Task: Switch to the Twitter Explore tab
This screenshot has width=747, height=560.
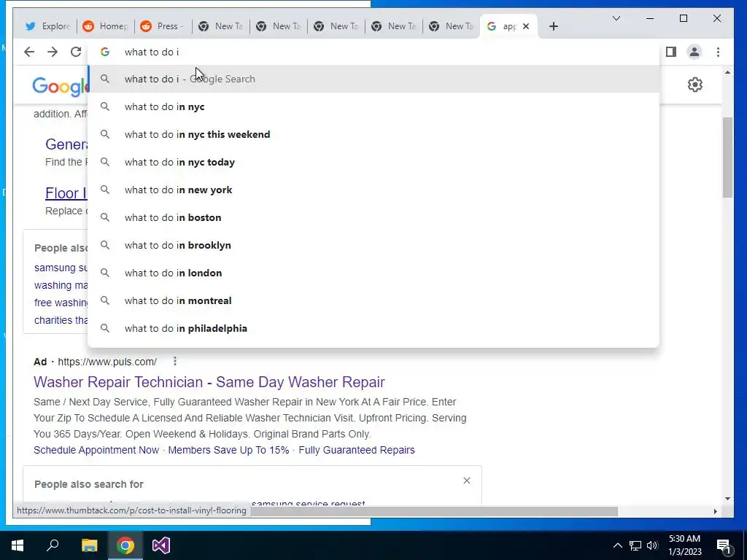Action: [x=47, y=26]
